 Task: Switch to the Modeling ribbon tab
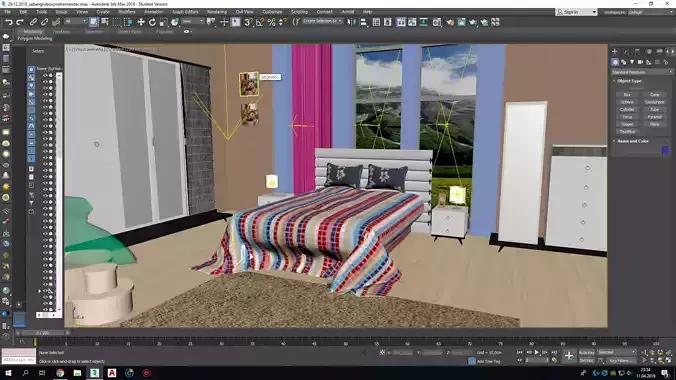click(33, 31)
